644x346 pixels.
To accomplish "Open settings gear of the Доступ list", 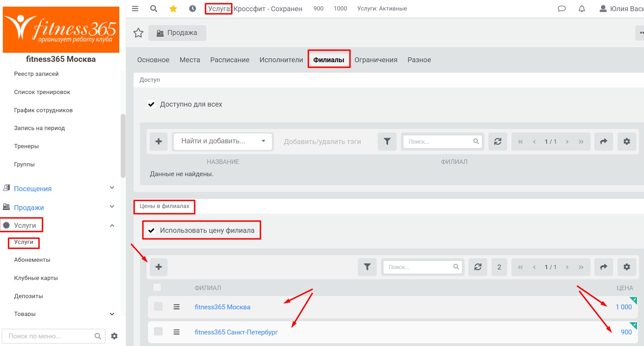I will coord(627,142).
